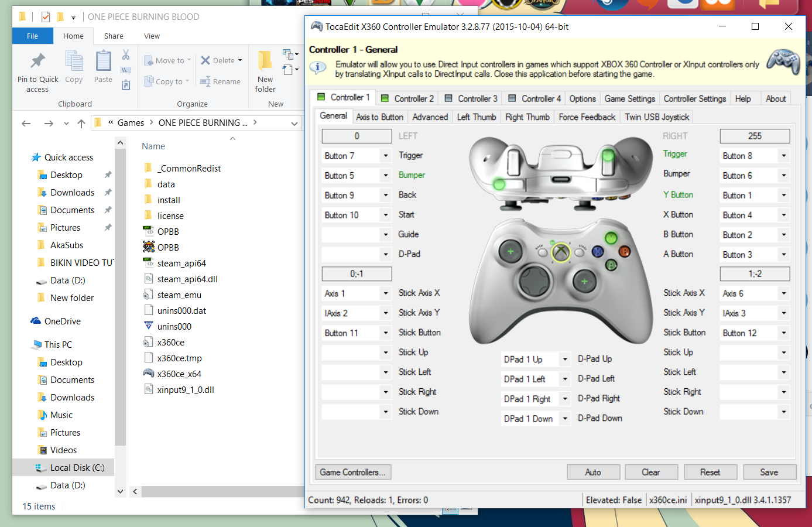Open BIKIN VIDEO TU folder in sidebar

76,262
